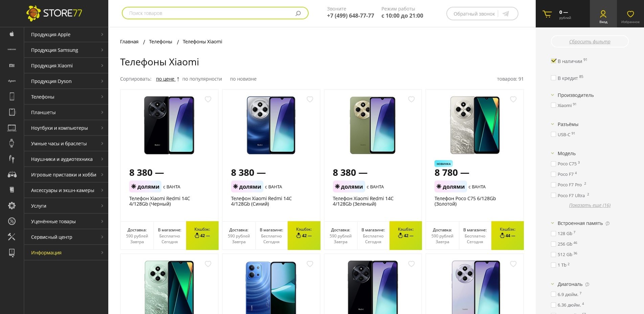
Task: Favorite the Redmi 14C Черный with heart toggle
Action: point(208,100)
